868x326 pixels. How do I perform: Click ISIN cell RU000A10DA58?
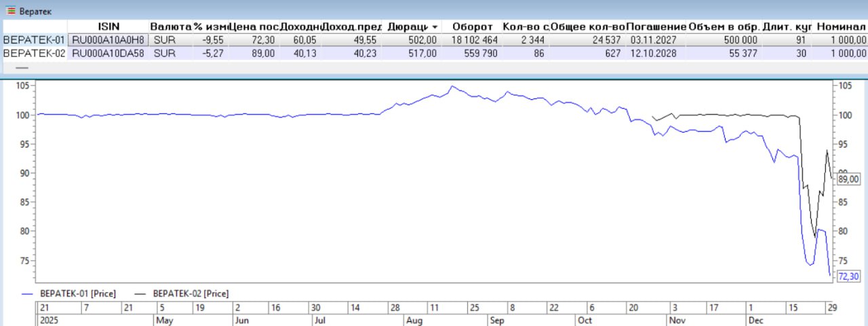pyautogui.click(x=108, y=53)
